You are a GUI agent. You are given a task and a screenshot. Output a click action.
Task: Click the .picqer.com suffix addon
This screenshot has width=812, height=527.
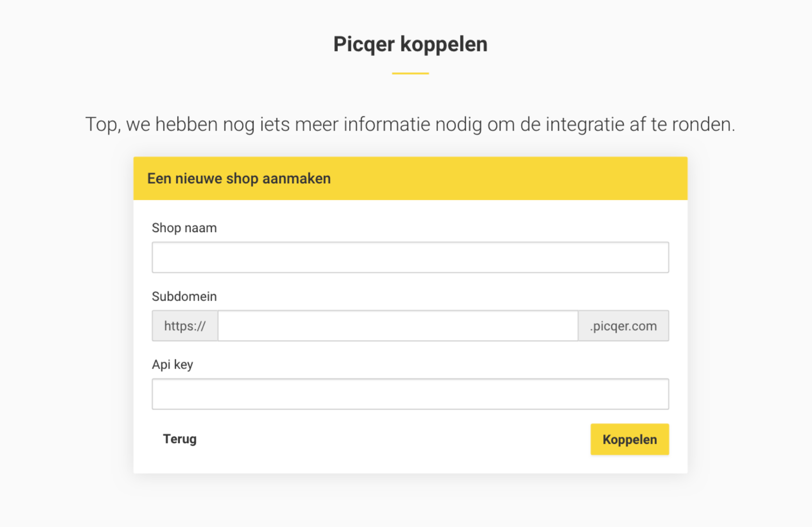coord(623,326)
